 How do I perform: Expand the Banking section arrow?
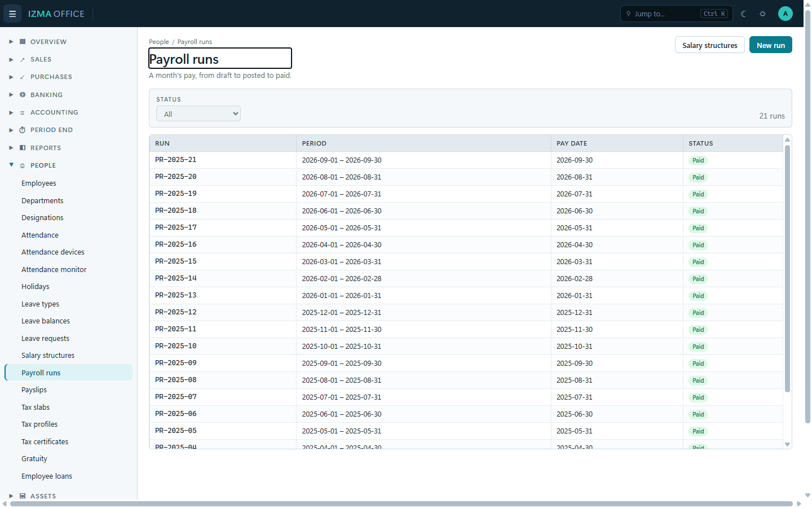tap(11, 95)
